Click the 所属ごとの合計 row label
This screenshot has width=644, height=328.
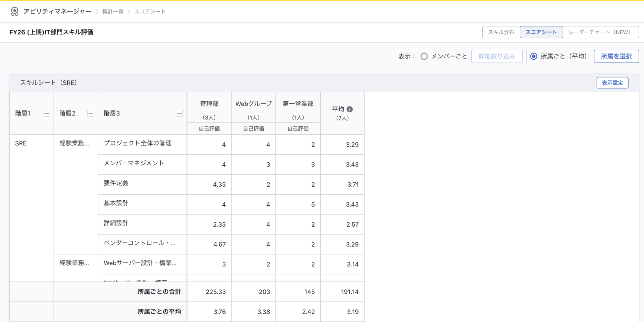click(x=159, y=292)
